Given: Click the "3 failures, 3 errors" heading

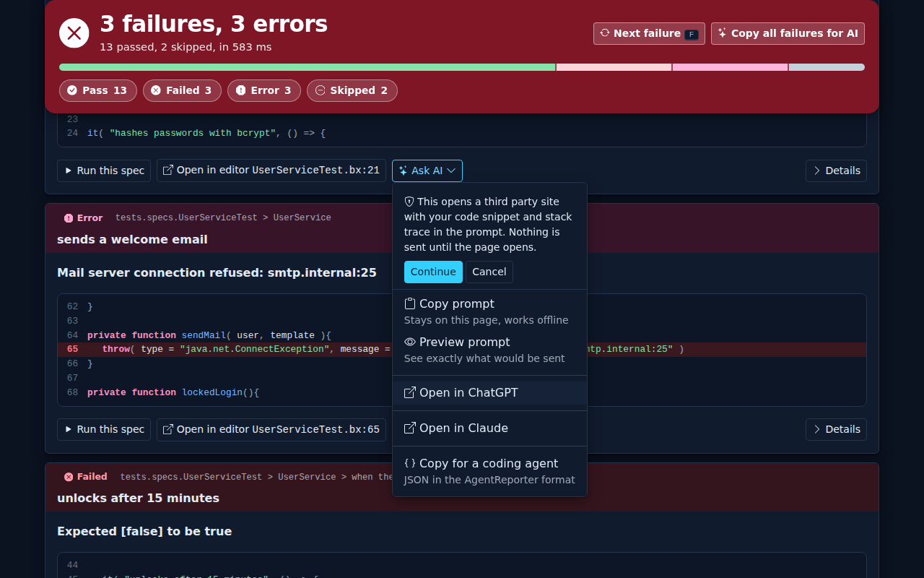Looking at the screenshot, I should [214, 24].
